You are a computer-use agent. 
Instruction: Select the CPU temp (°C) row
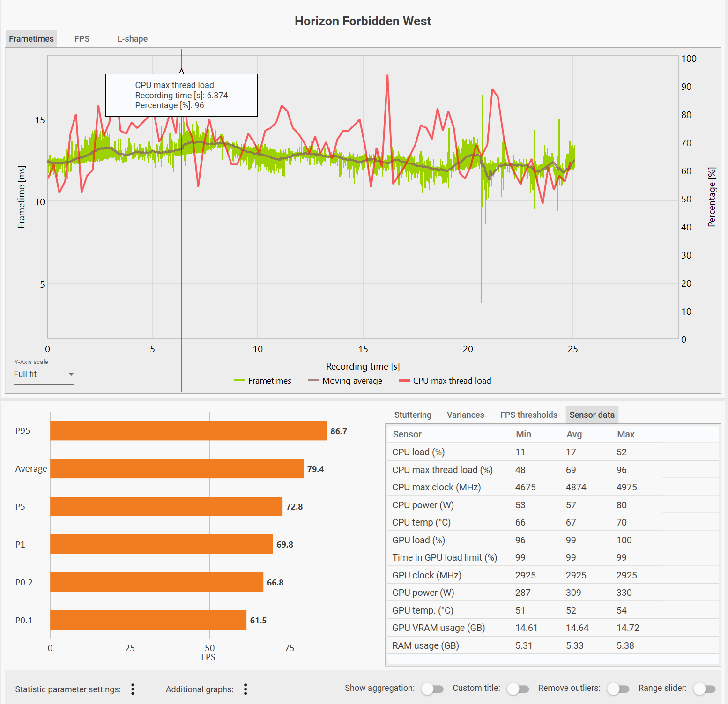click(x=553, y=522)
